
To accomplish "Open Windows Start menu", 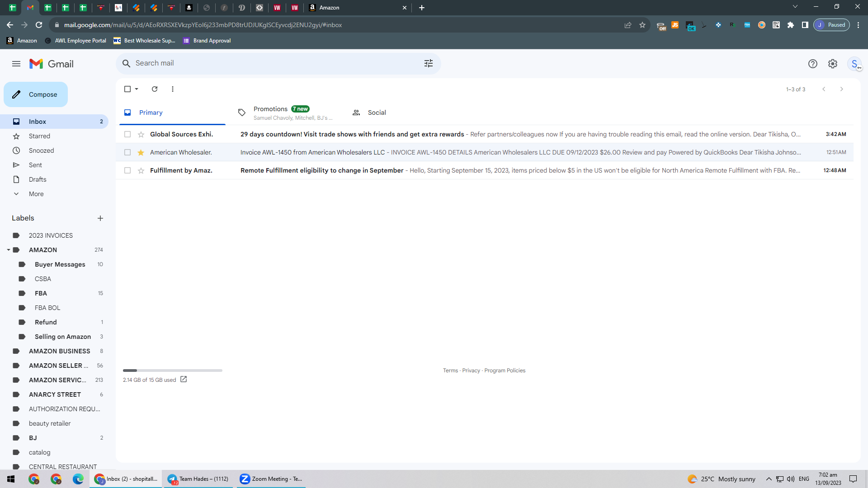I will (x=11, y=479).
